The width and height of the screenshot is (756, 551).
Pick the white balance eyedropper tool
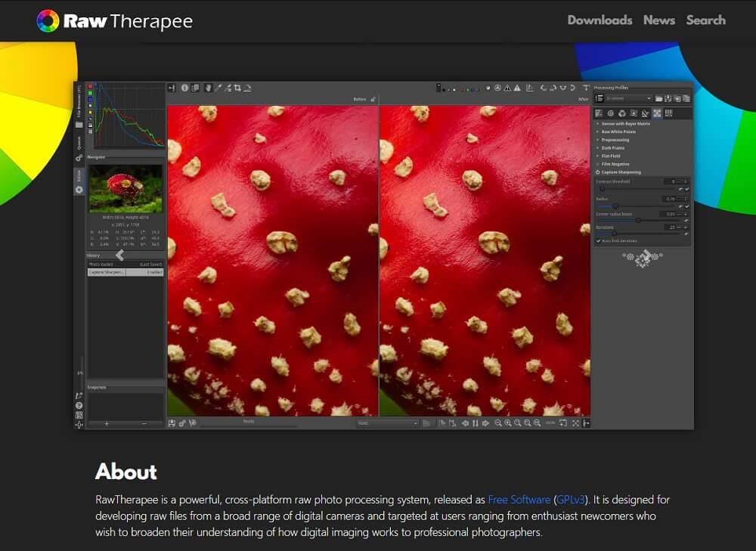(218, 88)
